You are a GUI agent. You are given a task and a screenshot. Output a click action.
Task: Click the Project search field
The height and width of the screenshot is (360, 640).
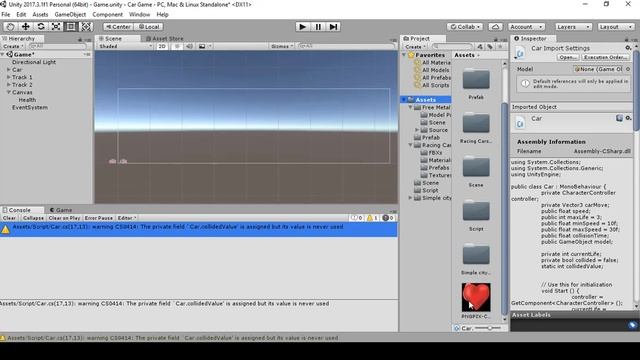pyautogui.click(x=452, y=47)
